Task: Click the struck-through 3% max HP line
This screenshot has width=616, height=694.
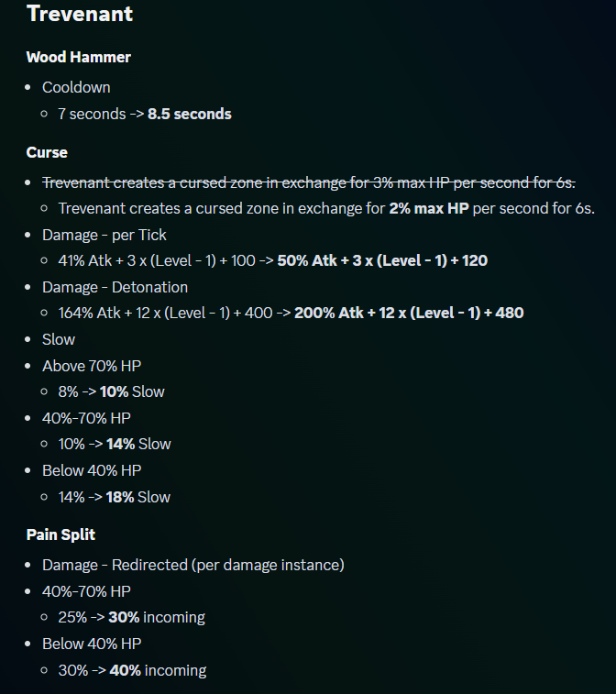Action: [x=308, y=182]
